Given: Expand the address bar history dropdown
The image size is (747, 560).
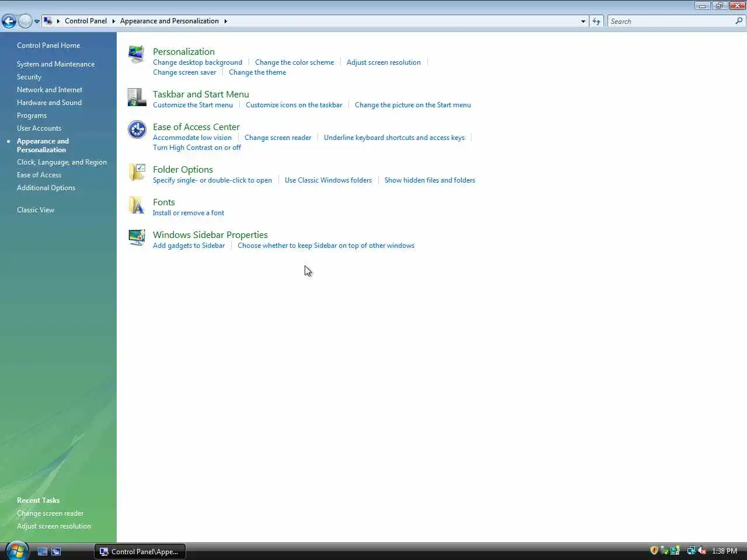Looking at the screenshot, I should 583,22.
